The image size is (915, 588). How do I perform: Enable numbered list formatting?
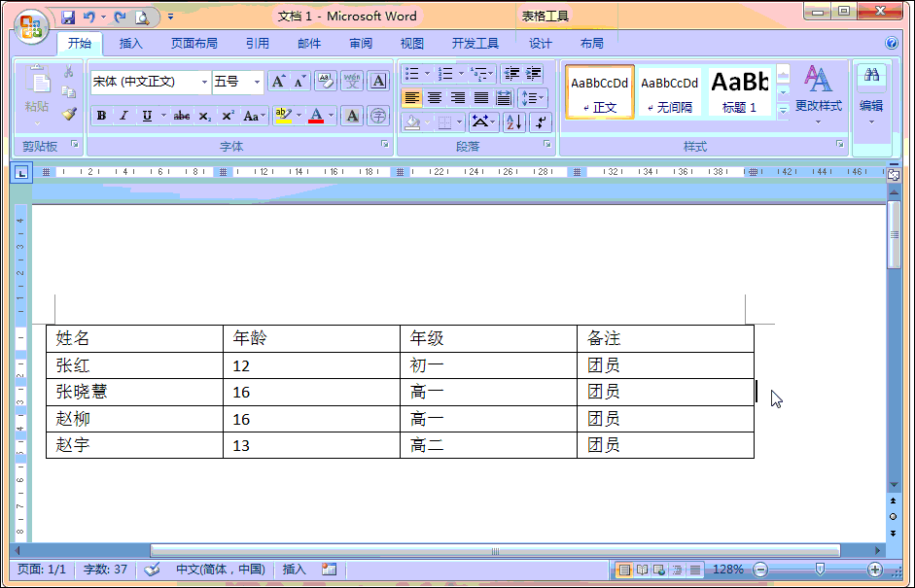pos(444,73)
